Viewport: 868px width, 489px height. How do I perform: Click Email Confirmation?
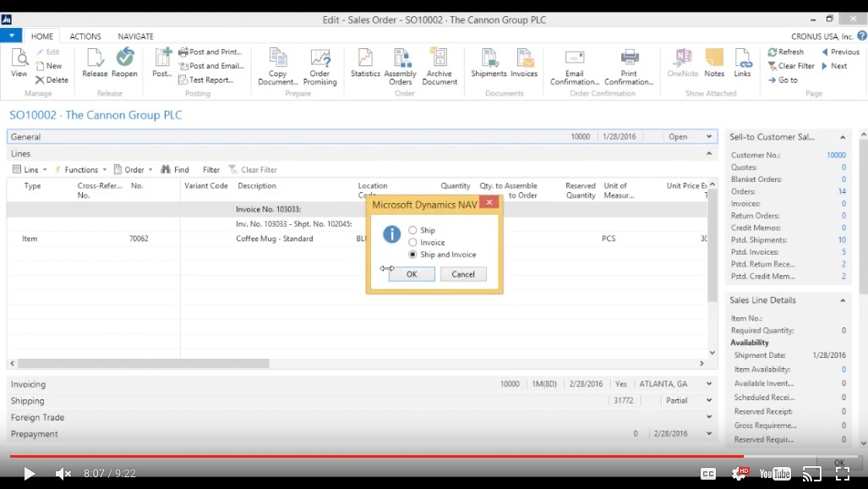[x=575, y=67]
